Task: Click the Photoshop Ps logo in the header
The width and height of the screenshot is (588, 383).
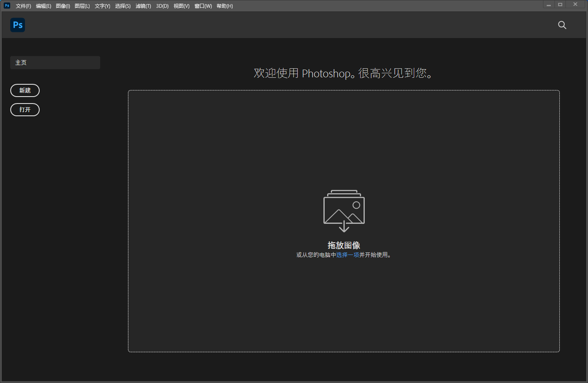Action: pyautogui.click(x=18, y=25)
